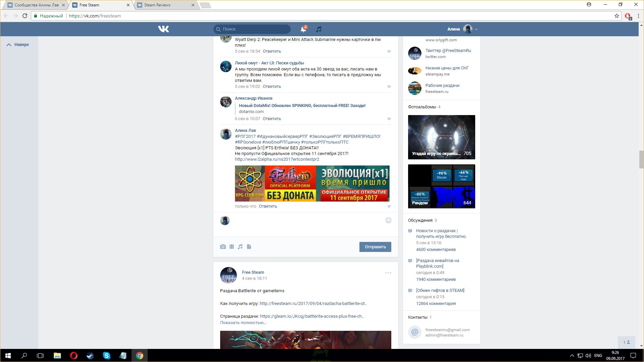Open the Фотоальбомы section header
The width and height of the screenshot is (644, 362).
424,107
